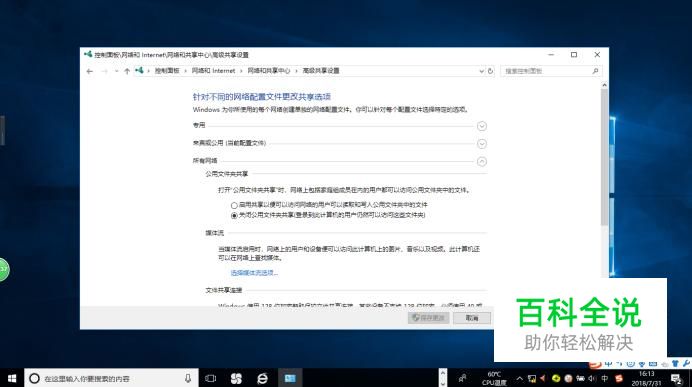Click the Sogou toolbar wrench icon
The height and width of the screenshot is (387, 692).
(686, 364)
